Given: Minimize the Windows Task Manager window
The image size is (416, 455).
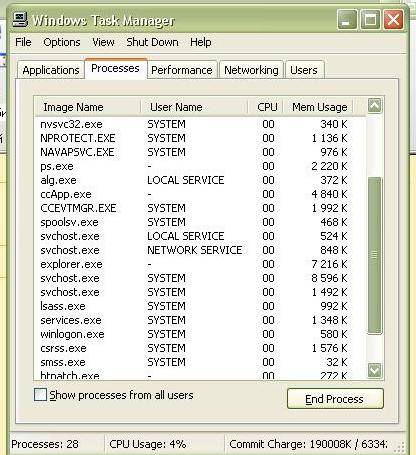Looking at the screenshot, I should pyautogui.click(x=347, y=20).
